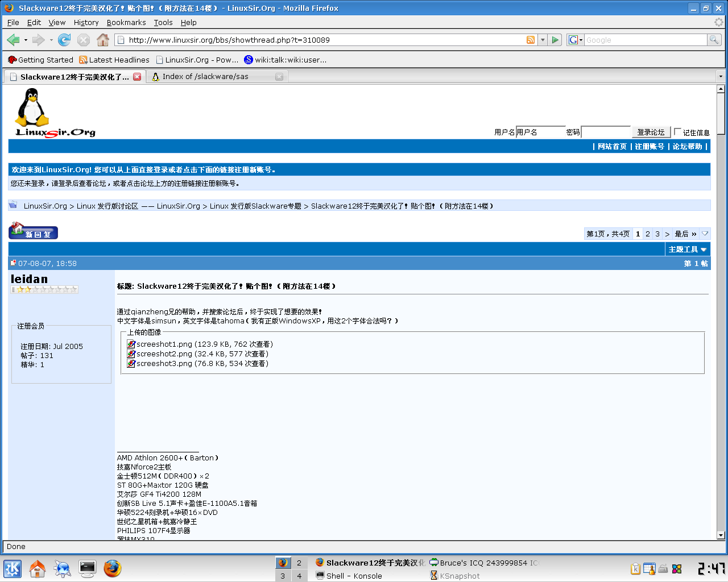This screenshot has width=728, height=582.
Task: Click the Home folder icon in KDE panel
Action: tap(38, 568)
